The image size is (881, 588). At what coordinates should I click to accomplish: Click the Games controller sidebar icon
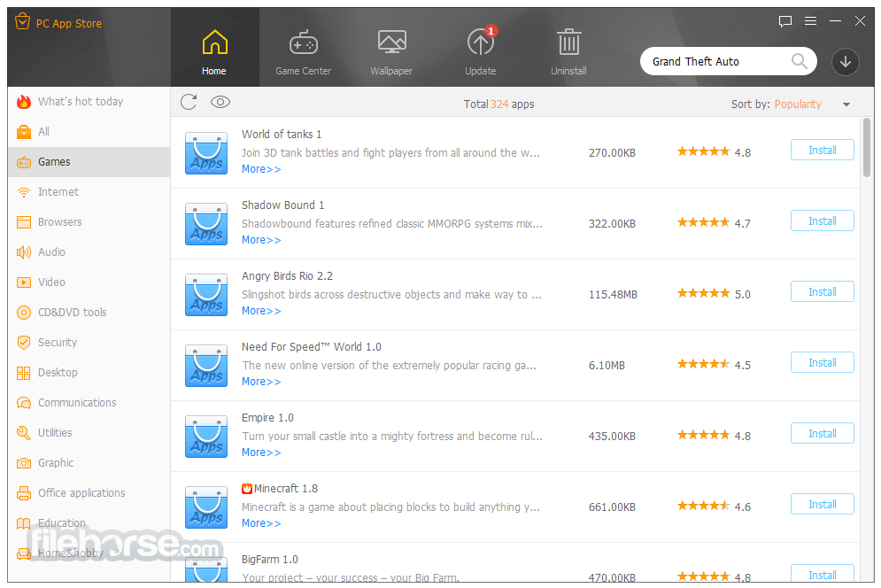[x=24, y=162]
